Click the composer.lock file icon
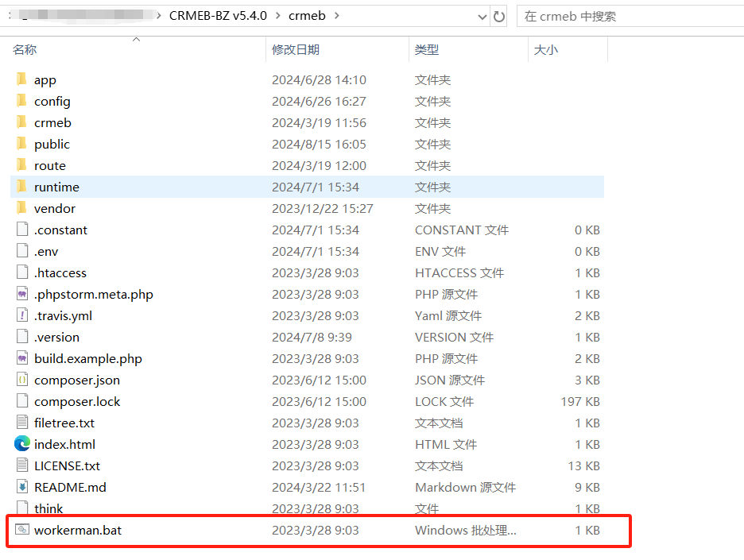744x560 pixels. coord(22,400)
